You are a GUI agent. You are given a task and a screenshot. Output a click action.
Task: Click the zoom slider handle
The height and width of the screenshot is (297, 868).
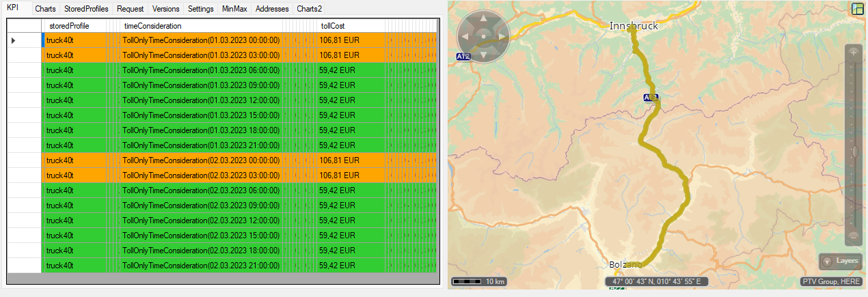pyautogui.click(x=854, y=152)
